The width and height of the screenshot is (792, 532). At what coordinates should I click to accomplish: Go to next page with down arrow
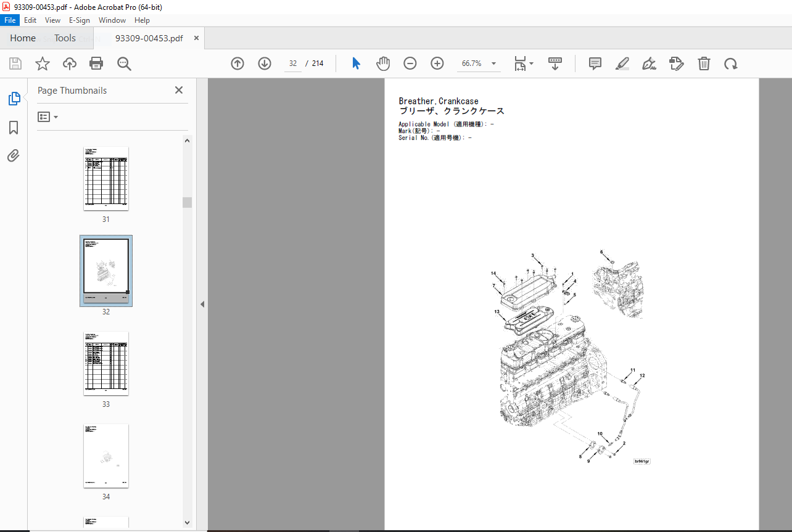pyautogui.click(x=265, y=63)
